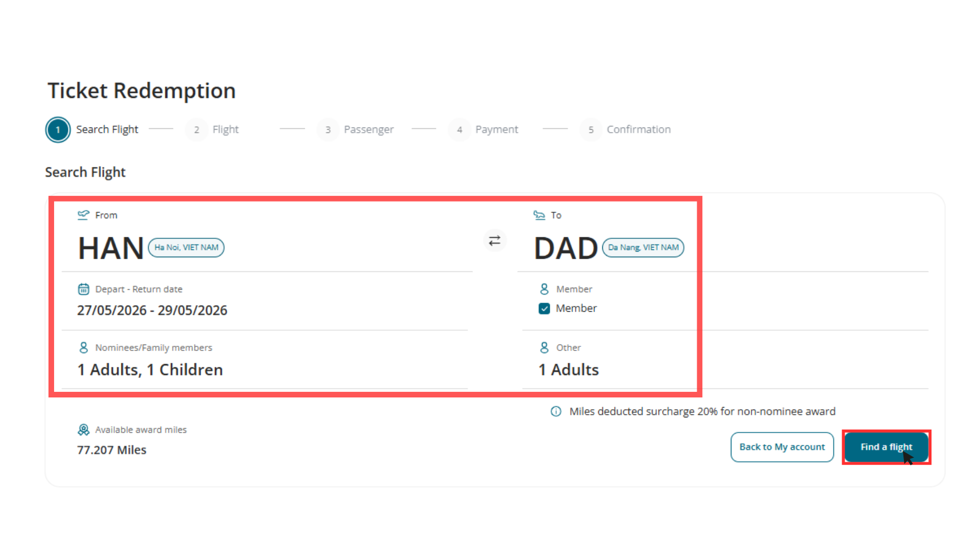Select step 1 Search Flight
The image size is (980, 551).
pos(92,130)
